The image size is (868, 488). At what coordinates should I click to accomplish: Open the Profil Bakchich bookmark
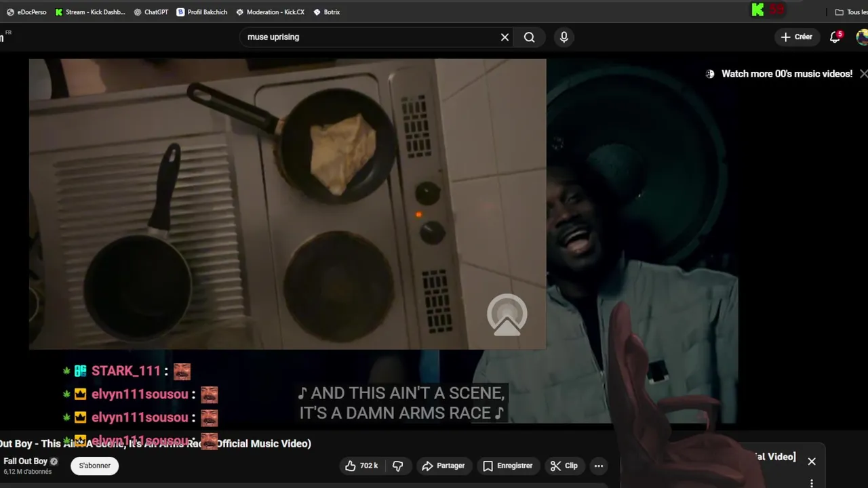click(201, 12)
